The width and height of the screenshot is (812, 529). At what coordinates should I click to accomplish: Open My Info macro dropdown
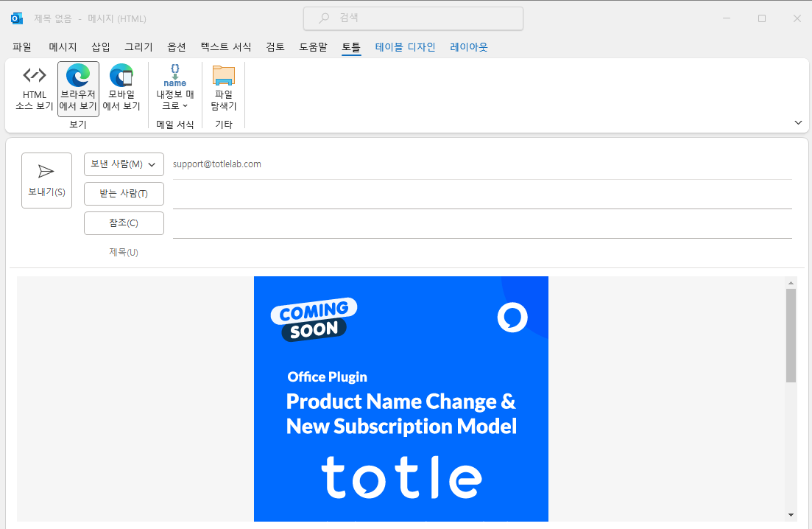coord(175,88)
